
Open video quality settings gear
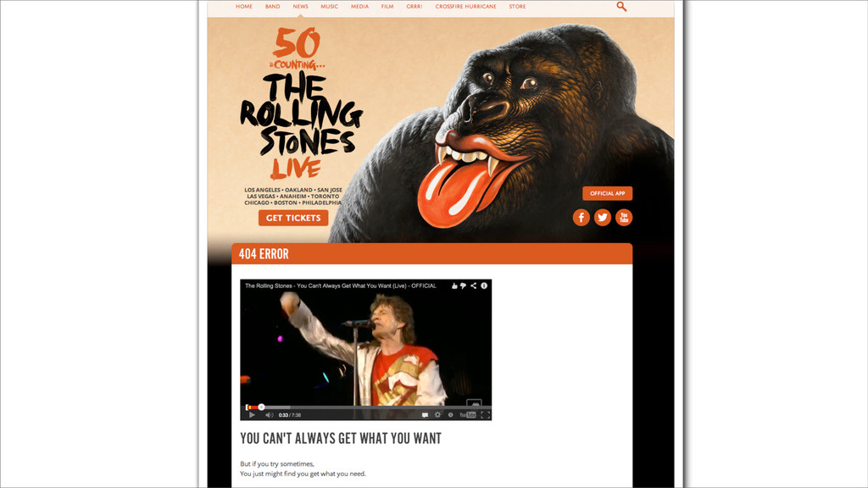coord(438,415)
